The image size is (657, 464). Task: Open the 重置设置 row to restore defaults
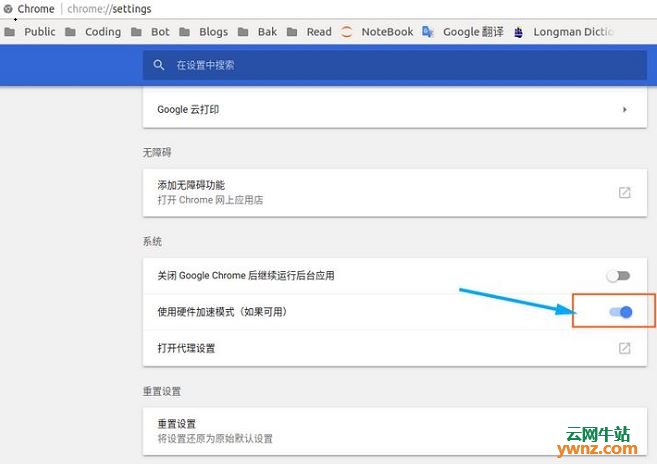pos(395,431)
